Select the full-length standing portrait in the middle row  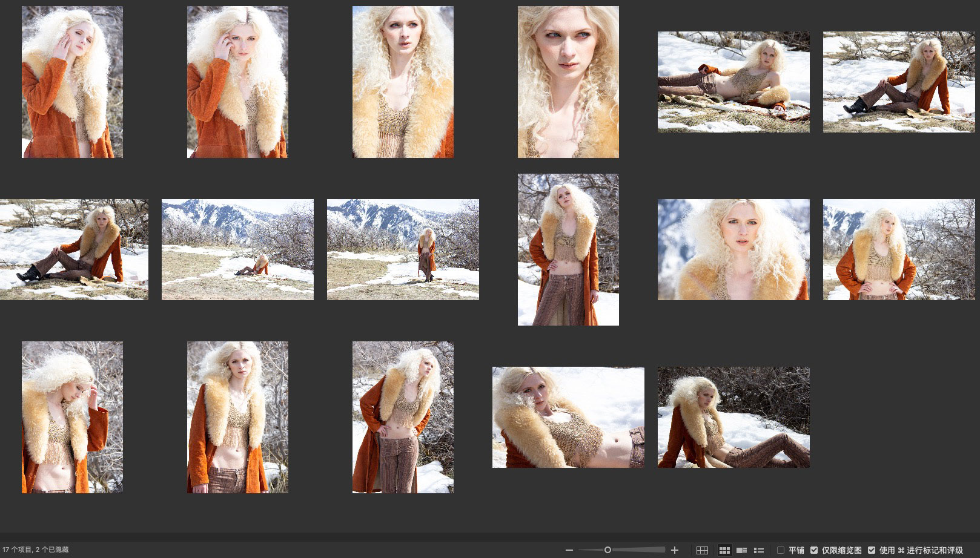(568, 249)
